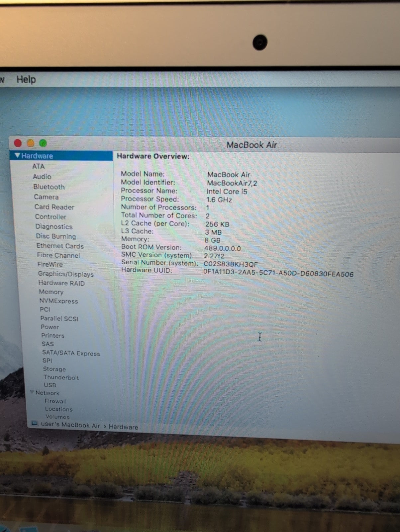Click "user's MacBook Air" in path bar
This screenshot has width=400, height=532.
coord(70,425)
